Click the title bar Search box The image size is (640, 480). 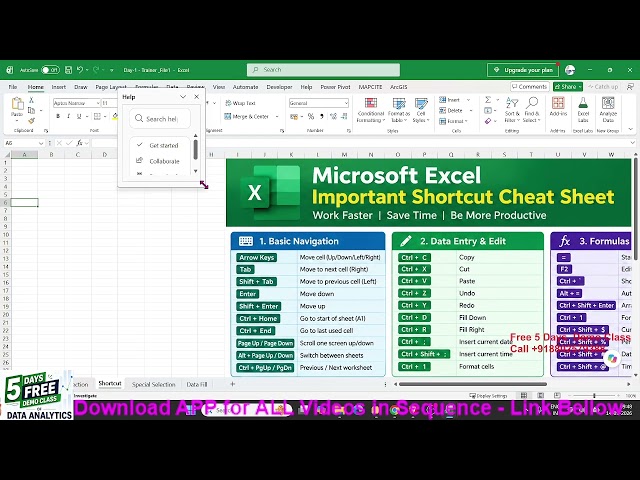click(x=323, y=70)
